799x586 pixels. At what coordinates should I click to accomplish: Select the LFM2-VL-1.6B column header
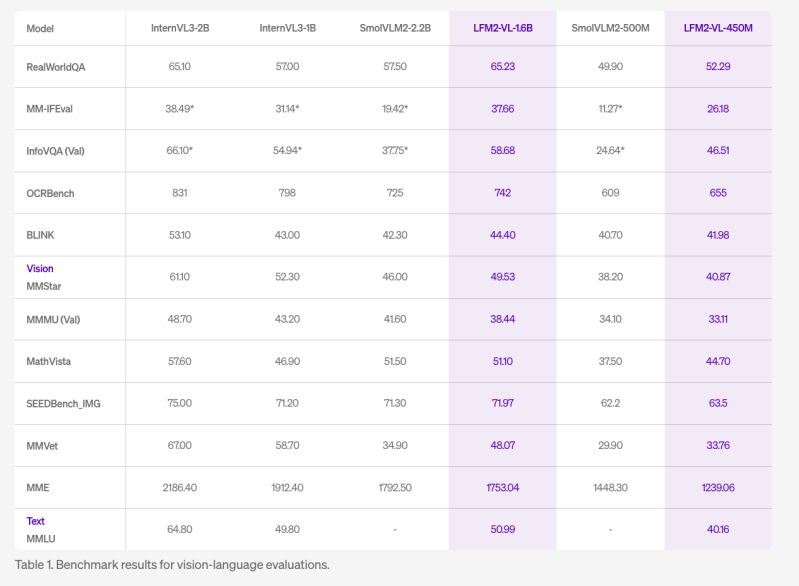pos(502,28)
